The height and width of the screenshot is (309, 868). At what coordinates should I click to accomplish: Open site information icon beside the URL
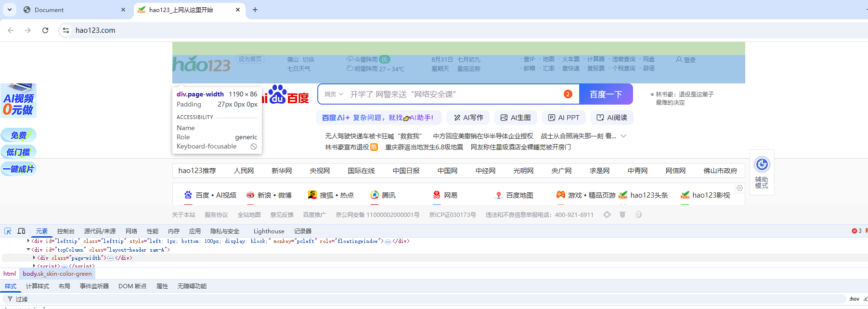(x=66, y=30)
